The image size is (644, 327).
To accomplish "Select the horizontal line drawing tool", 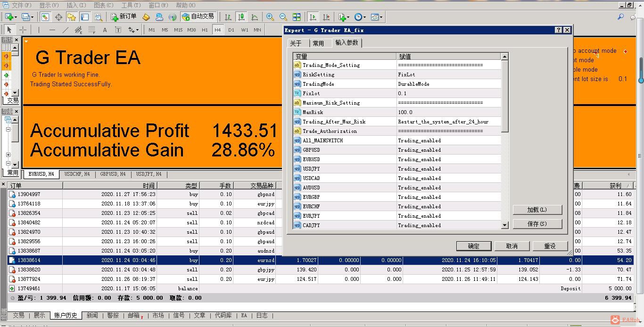I will pyautogui.click(x=52, y=30).
